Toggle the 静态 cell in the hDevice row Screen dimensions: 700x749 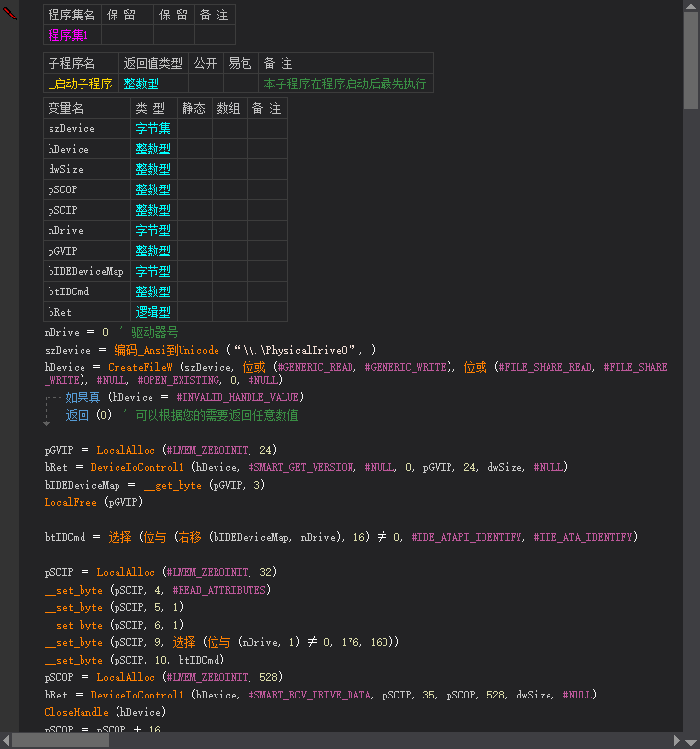[194, 149]
